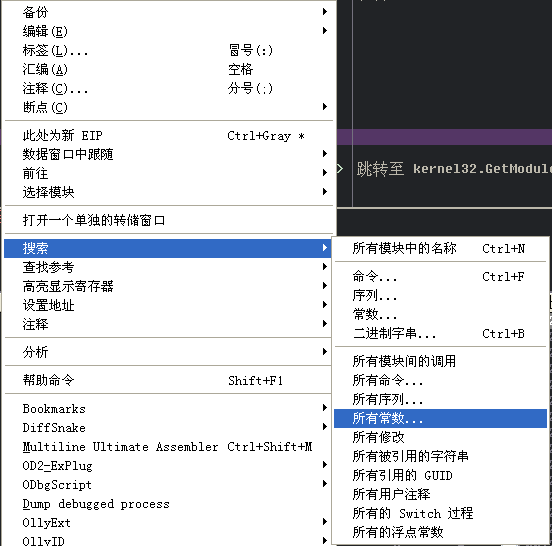This screenshot has width=552, height=546.
Task: Click highlighted 所有常数... entry
Action: [440, 418]
